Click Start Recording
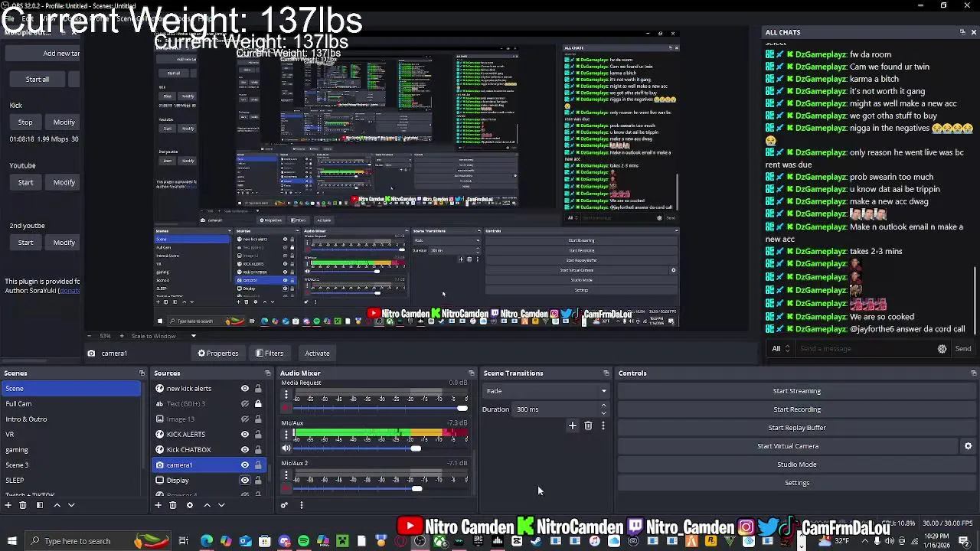 pyautogui.click(x=796, y=409)
